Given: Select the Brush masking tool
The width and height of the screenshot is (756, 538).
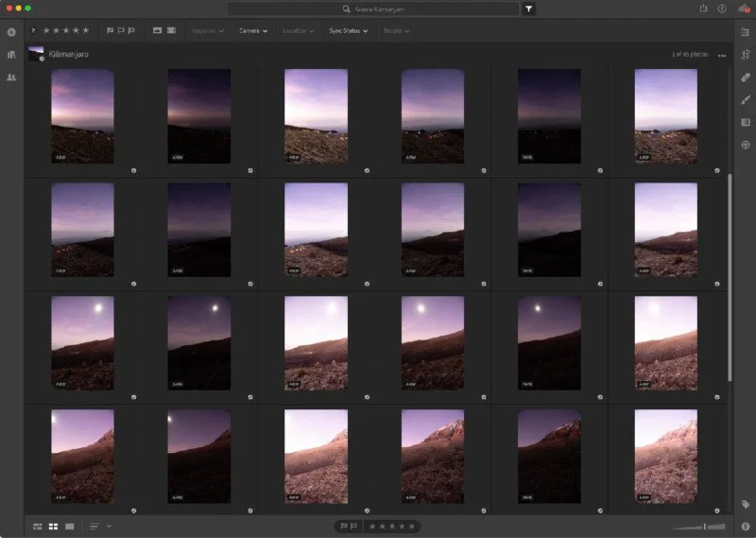Looking at the screenshot, I should pos(746,100).
